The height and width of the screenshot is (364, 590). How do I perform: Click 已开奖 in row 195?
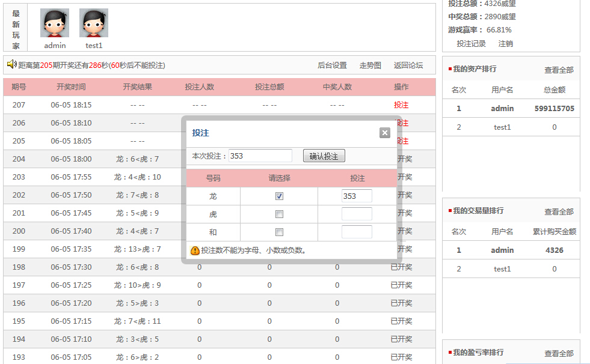click(401, 321)
